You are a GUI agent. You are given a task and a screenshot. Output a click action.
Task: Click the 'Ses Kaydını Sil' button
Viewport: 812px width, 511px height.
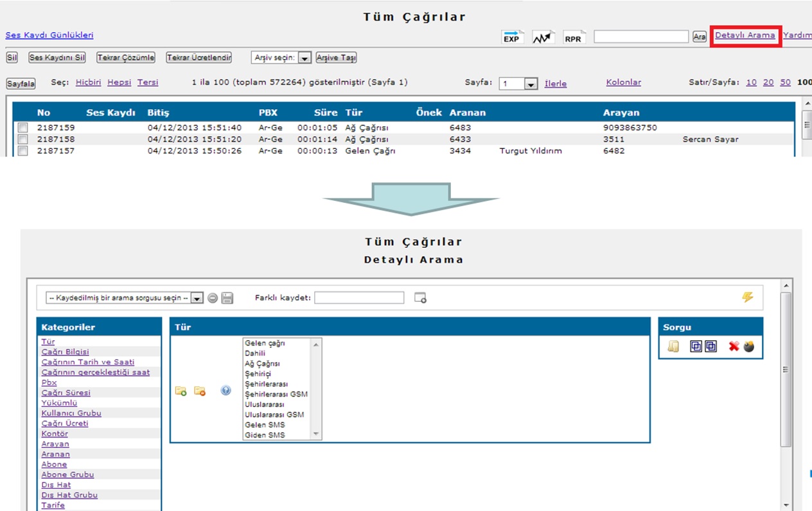pyautogui.click(x=57, y=58)
